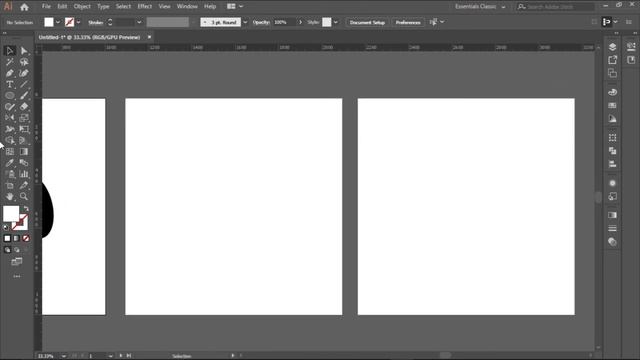Open brush definition dropdown beside 3 pt. Round
The width and height of the screenshot is (640, 360).
[245, 22]
